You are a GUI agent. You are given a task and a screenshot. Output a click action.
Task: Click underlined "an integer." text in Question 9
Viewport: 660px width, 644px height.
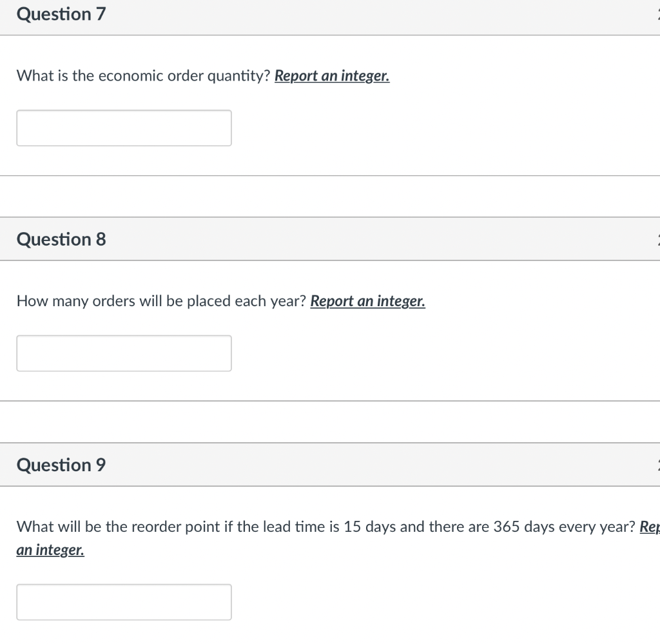tap(50, 550)
